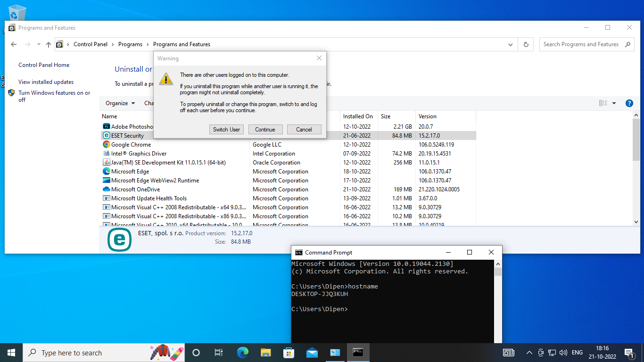Refresh the Programs and Features list
Image resolution: width=644 pixels, height=362 pixels.
[x=526, y=44]
